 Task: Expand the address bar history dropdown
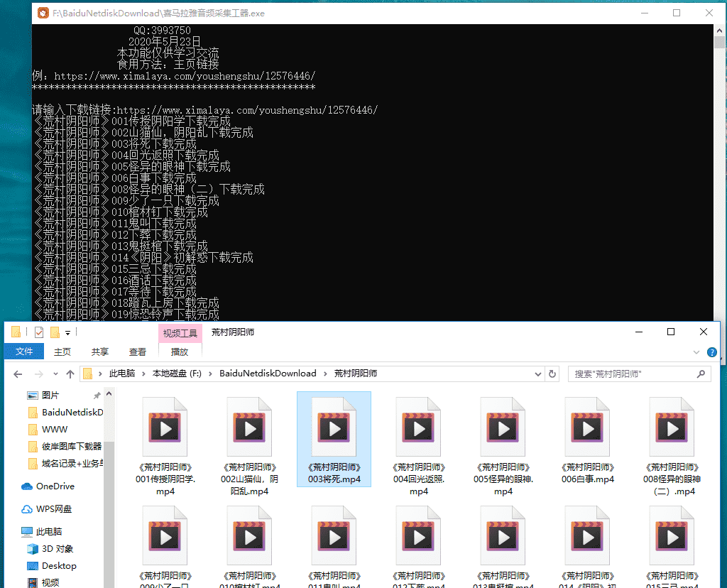538,374
